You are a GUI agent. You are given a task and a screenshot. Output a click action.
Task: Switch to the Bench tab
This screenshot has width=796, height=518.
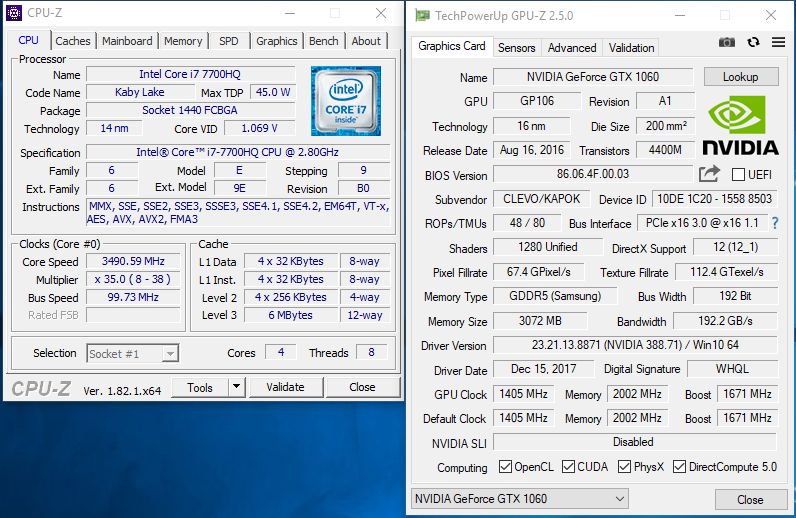tap(324, 41)
